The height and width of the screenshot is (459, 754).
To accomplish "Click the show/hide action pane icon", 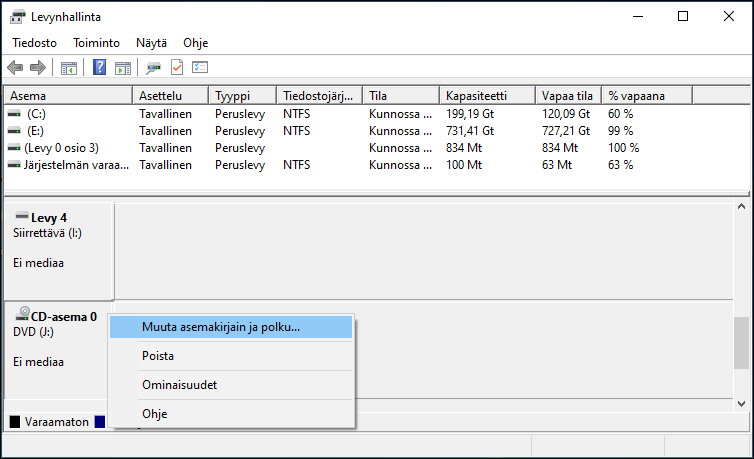I will point(123,67).
